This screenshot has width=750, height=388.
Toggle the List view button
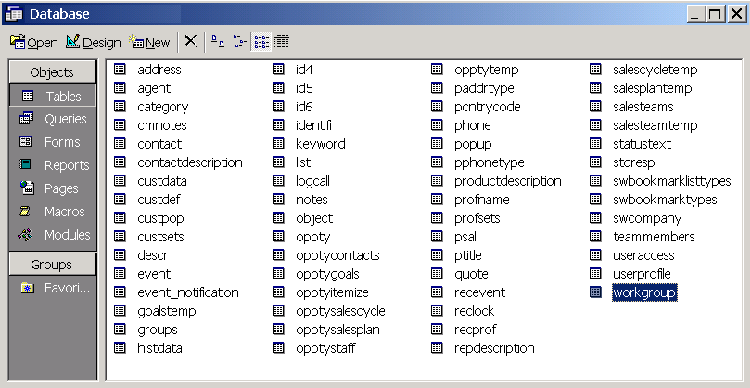point(261,42)
